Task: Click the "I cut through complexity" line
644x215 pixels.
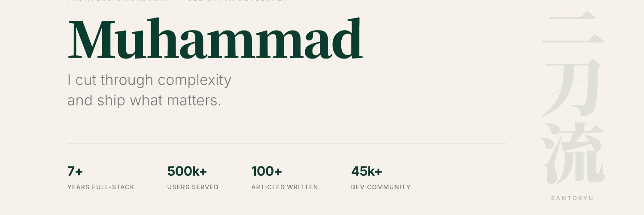Action: tap(149, 80)
